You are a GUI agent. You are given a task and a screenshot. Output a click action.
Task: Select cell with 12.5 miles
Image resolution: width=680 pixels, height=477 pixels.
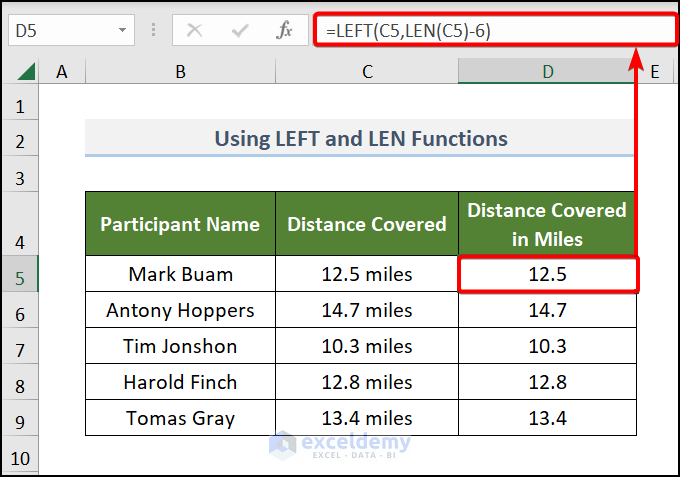[x=367, y=274]
